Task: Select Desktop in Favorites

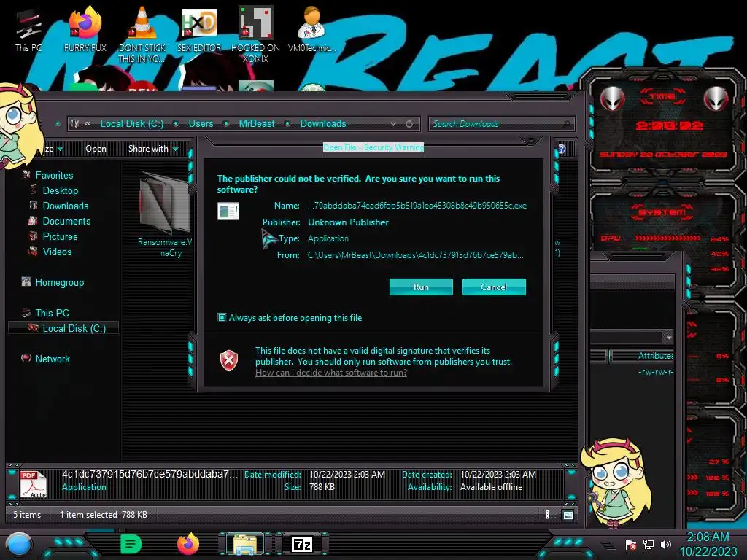Action: (x=61, y=190)
